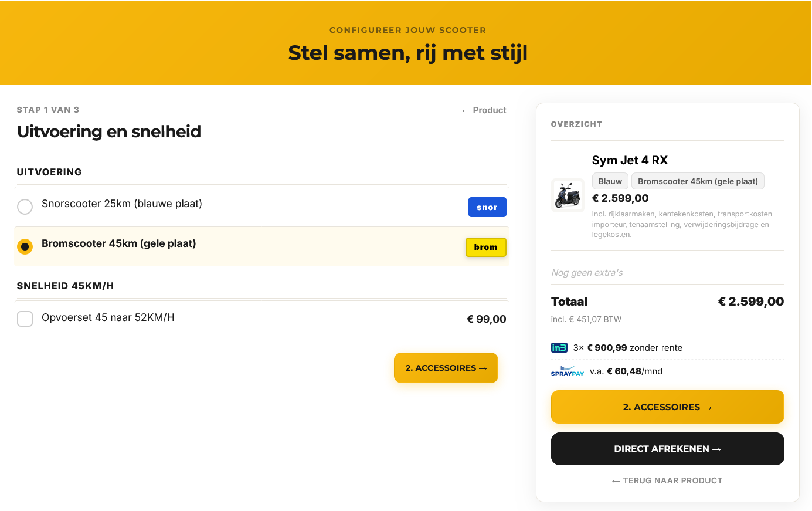Click the back arrow next to TERUG NAAR PRODUCT
This screenshot has height=511, width=812.
point(615,480)
